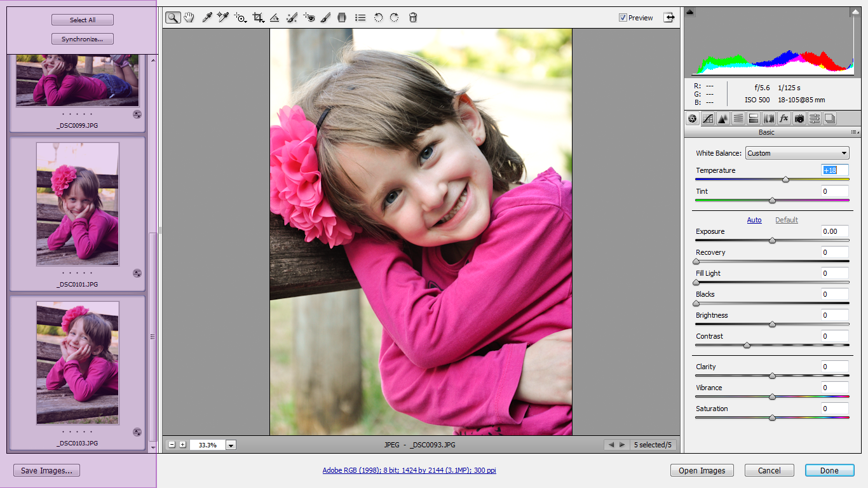868x488 pixels.
Task: Click the Synchronize button
Action: tap(83, 39)
